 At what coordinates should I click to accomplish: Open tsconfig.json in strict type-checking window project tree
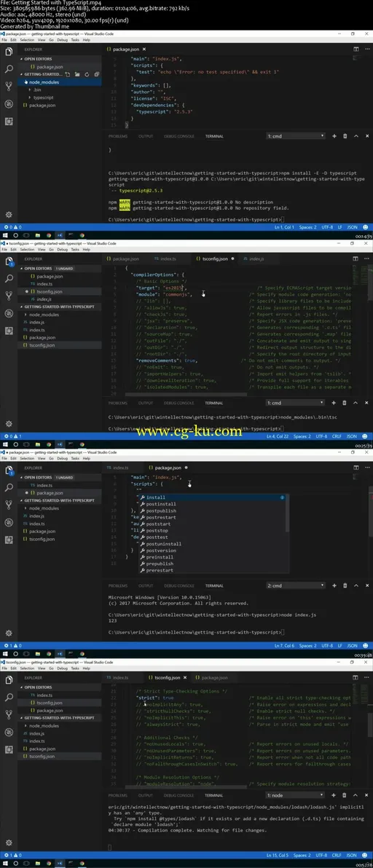tap(60, 756)
